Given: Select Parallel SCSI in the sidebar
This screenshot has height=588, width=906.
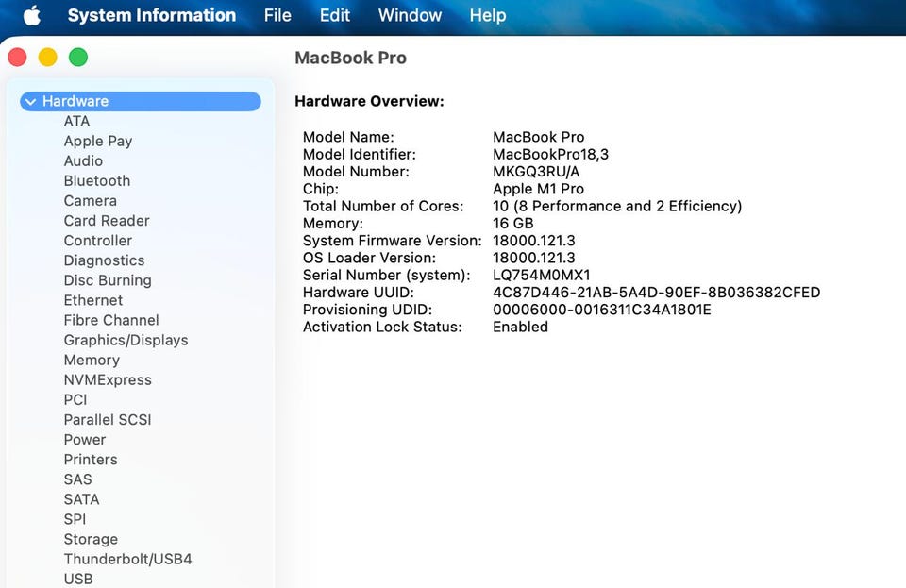Looking at the screenshot, I should (107, 420).
